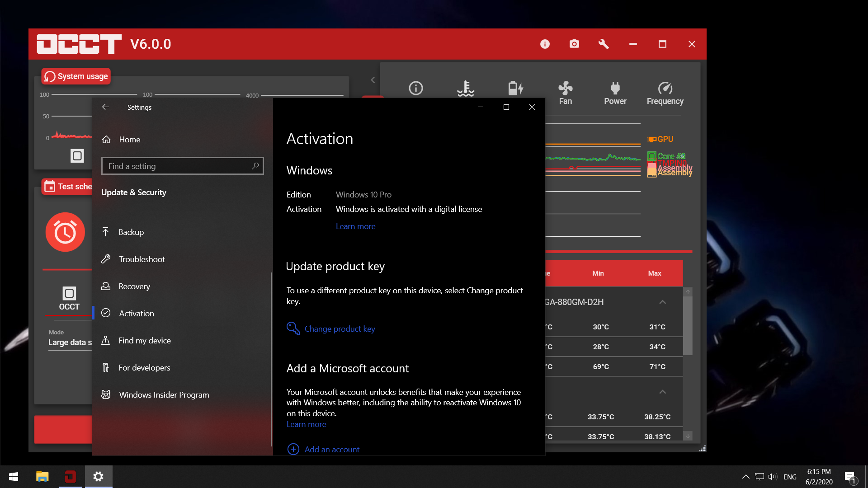
Task: Click the Min column header
Action: (x=598, y=273)
